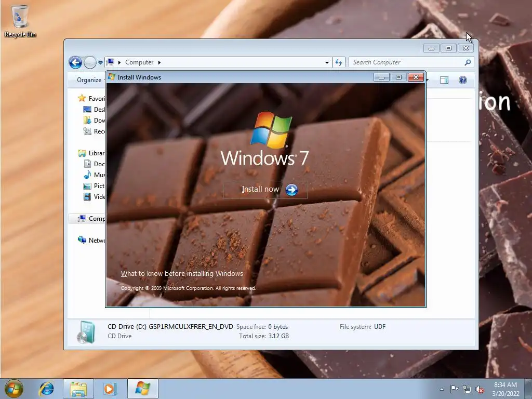This screenshot has width=532, height=399.
Task: Open the muted volume icon in tray
Action: pos(480,389)
